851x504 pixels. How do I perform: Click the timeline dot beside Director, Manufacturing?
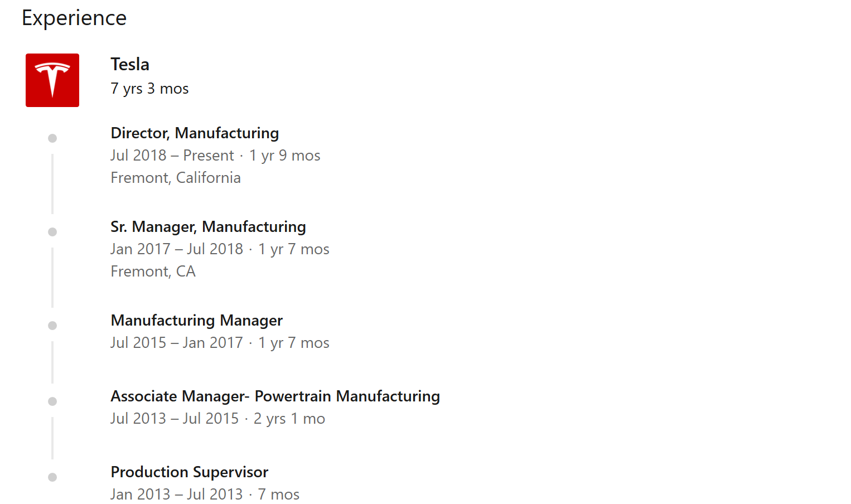(x=52, y=138)
